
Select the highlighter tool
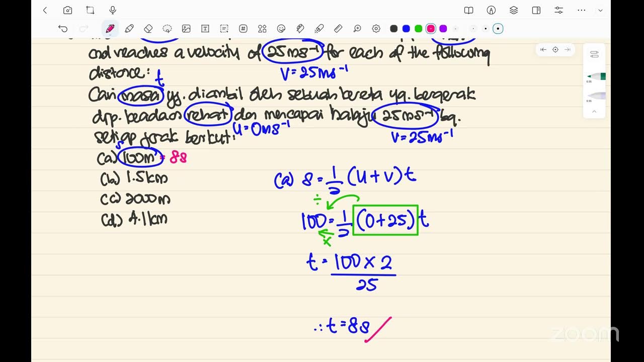(129, 29)
